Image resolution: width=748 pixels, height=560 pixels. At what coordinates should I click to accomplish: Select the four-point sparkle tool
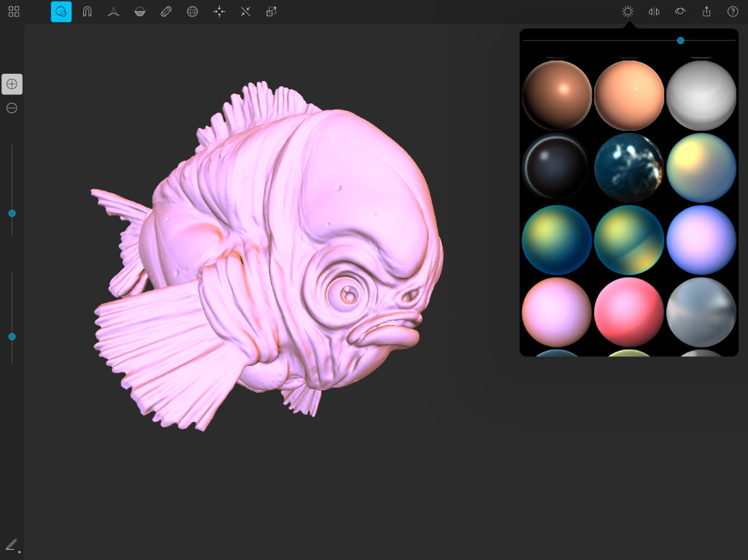[218, 12]
